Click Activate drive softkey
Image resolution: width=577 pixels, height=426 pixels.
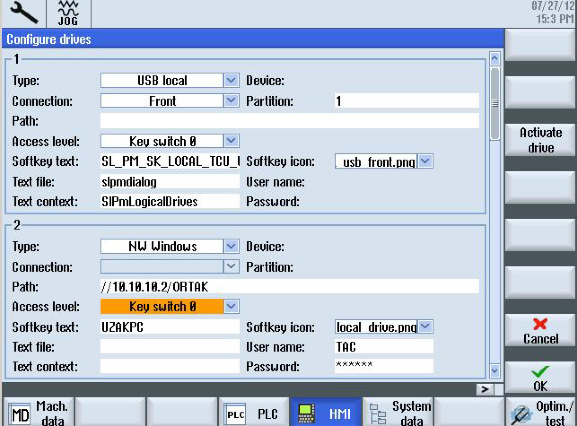(540, 140)
